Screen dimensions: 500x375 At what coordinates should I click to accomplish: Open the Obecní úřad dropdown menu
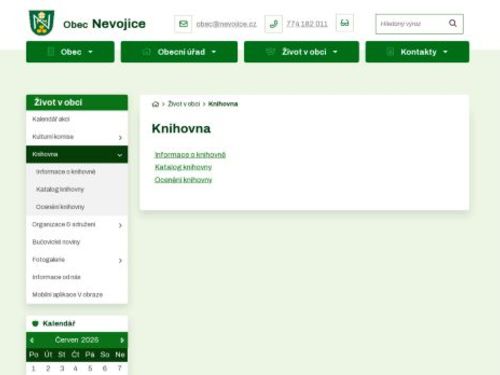click(x=179, y=52)
